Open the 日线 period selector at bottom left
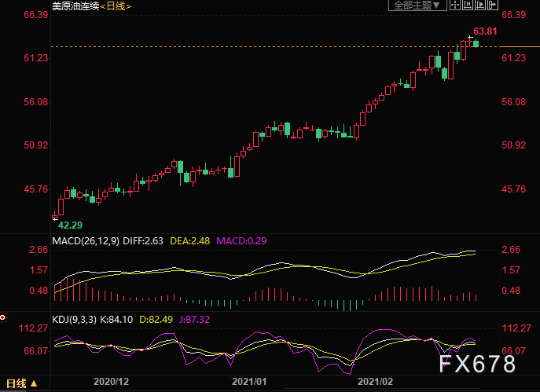540x392 pixels. tap(21, 383)
